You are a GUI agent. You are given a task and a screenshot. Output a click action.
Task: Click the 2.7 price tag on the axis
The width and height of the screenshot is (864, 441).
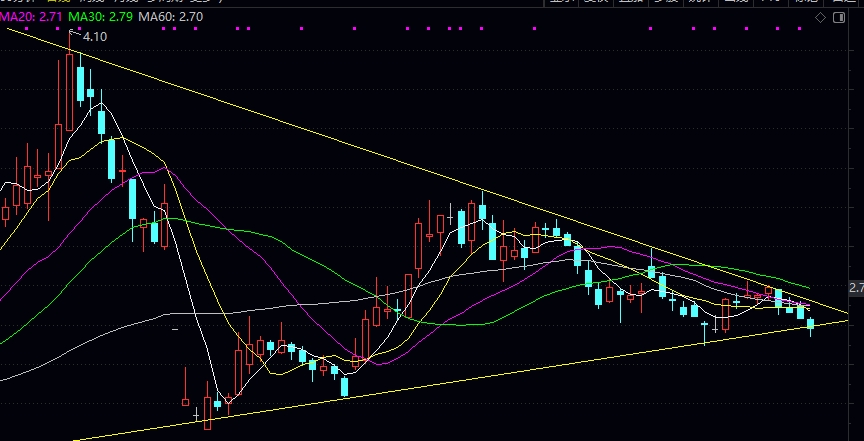[x=856, y=288]
